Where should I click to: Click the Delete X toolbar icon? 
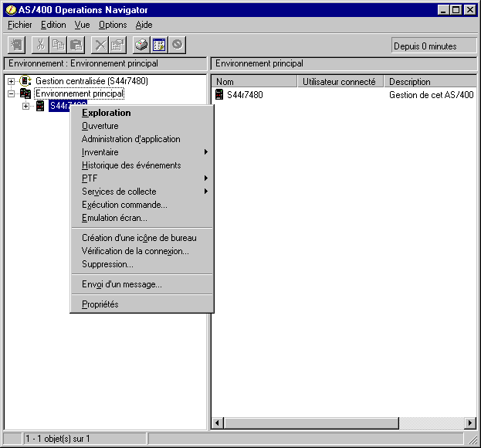(x=100, y=45)
